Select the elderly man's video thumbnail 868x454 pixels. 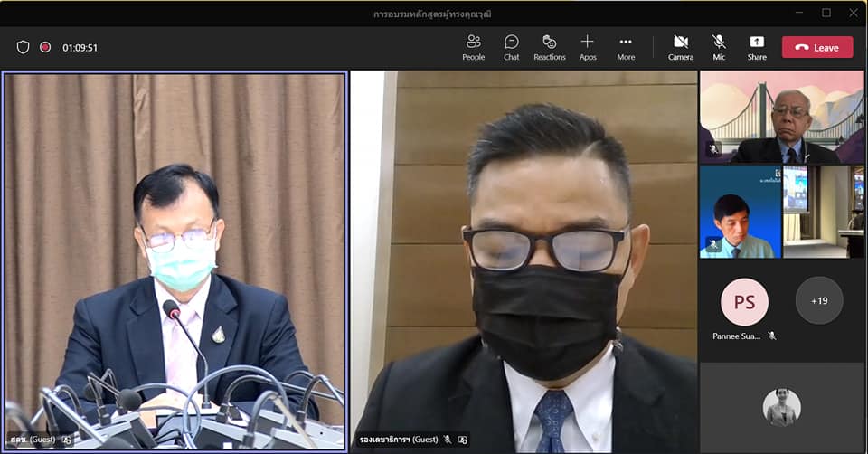pyautogui.click(x=781, y=117)
